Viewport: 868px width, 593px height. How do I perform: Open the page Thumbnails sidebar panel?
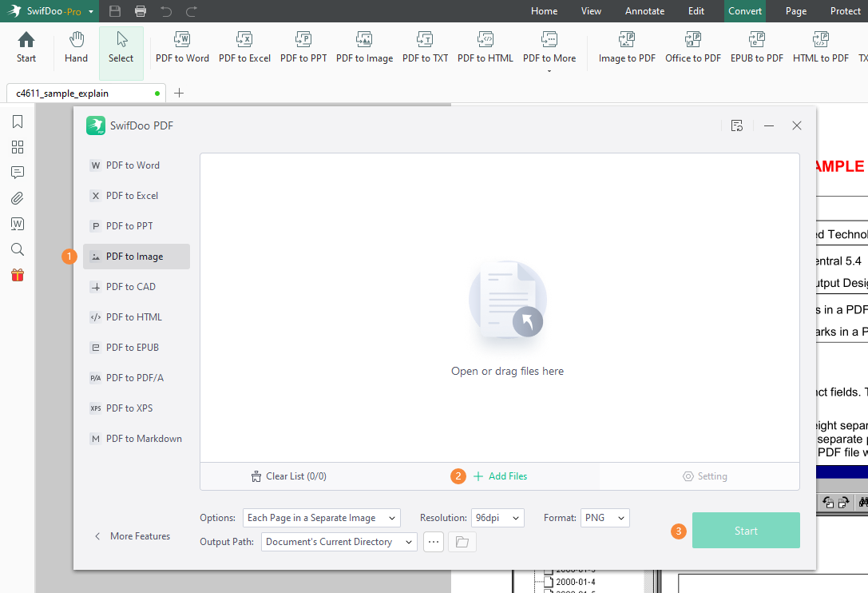(x=18, y=147)
